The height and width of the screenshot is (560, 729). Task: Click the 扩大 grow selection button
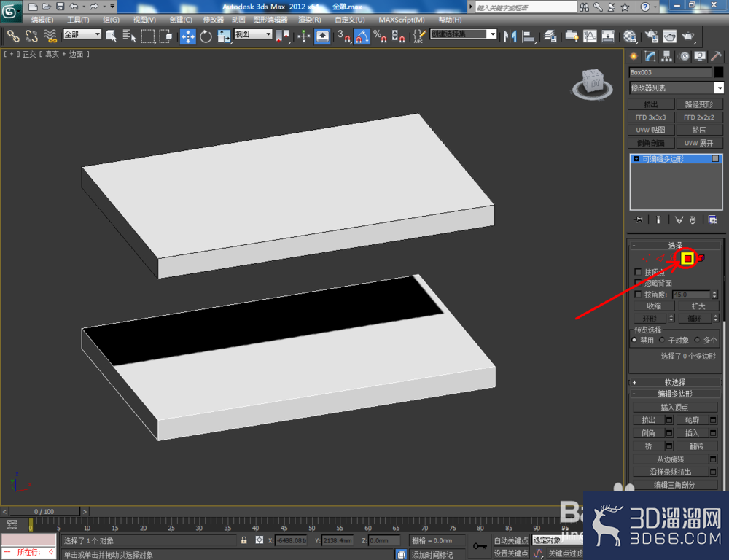698,306
